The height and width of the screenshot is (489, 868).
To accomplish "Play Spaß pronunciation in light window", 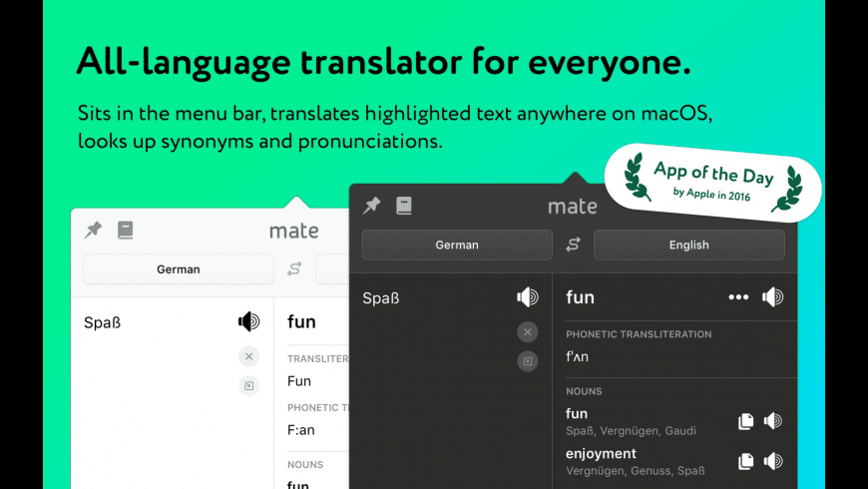I will point(249,321).
